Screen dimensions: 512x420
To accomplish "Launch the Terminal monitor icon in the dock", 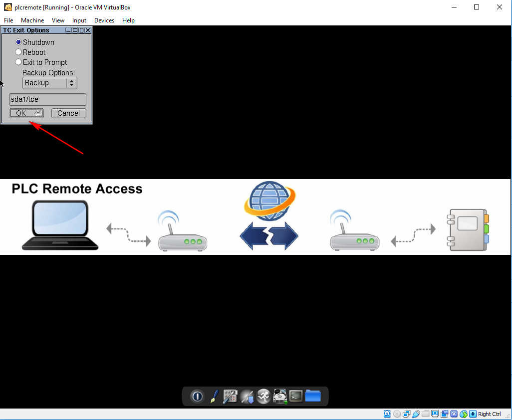I will (x=296, y=396).
